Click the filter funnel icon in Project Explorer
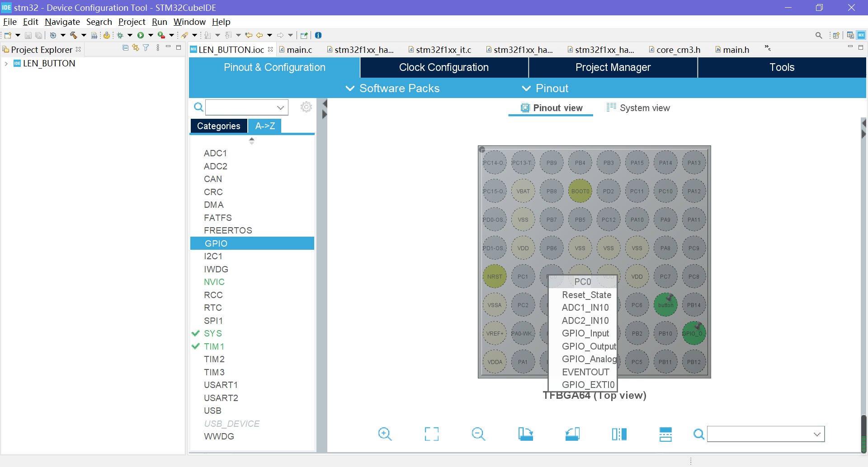868x467 pixels. coord(146,48)
